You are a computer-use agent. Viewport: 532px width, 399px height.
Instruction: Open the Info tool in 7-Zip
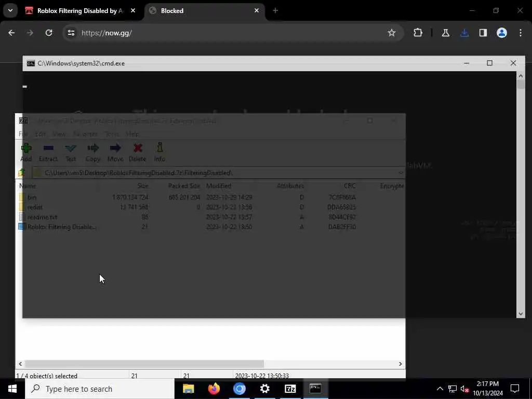[x=159, y=152]
